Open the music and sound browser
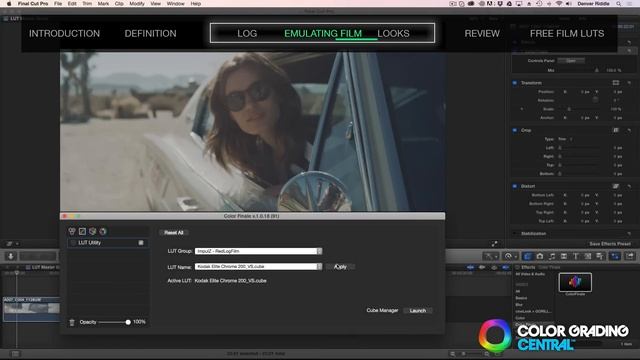 coord(552,256)
